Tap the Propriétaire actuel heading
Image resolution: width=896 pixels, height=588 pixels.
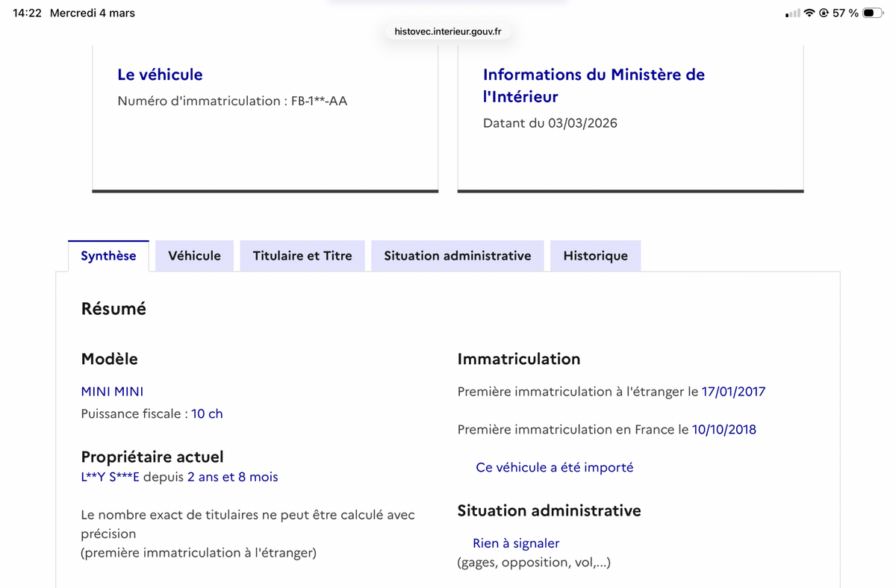click(152, 457)
